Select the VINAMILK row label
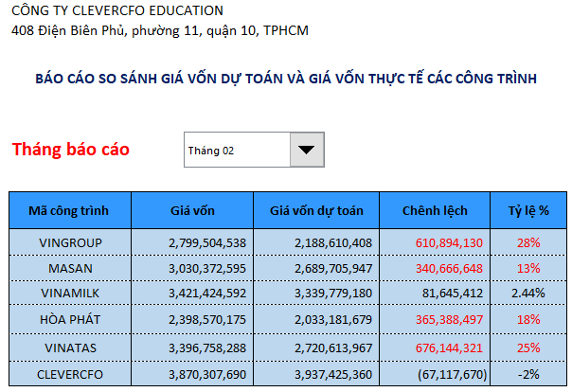Image resolution: width=572 pixels, height=392 pixels. [x=70, y=294]
